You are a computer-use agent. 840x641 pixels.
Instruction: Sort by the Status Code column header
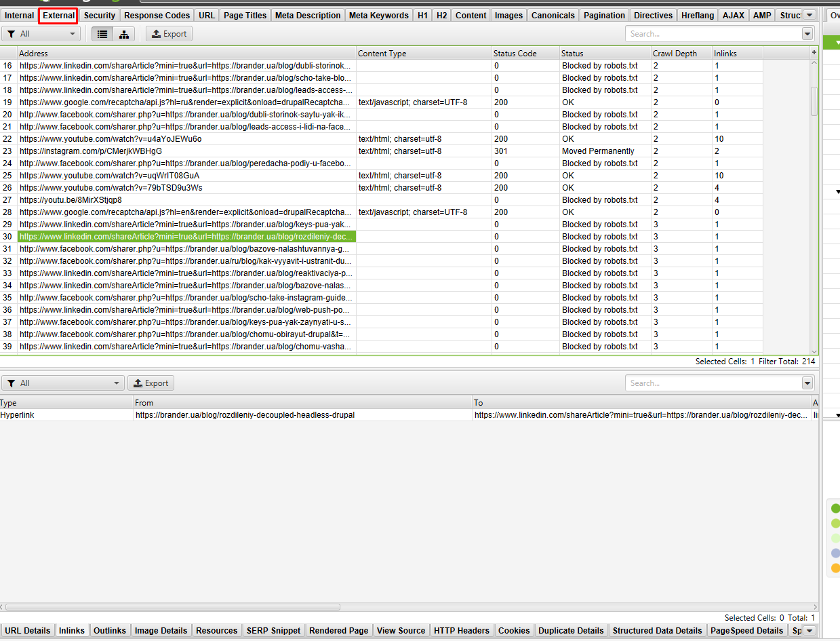click(515, 53)
